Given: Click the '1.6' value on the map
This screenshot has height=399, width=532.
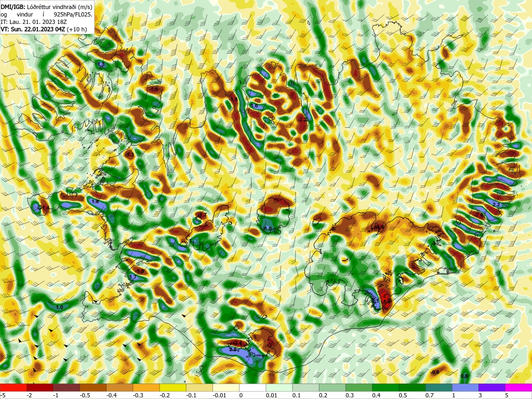Looking at the screenshot, I should (254, 106).
